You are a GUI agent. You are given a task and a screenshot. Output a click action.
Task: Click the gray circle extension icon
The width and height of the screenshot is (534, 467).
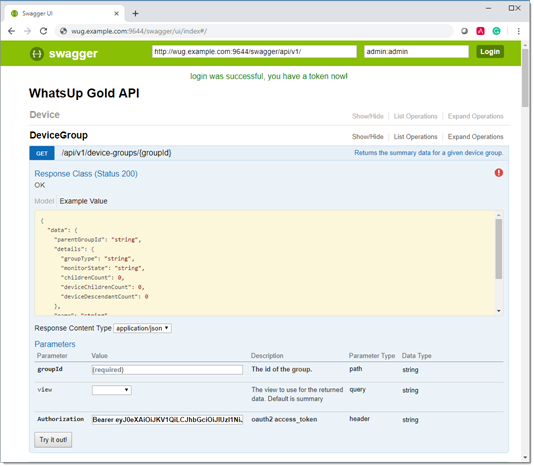coord(465,31)
